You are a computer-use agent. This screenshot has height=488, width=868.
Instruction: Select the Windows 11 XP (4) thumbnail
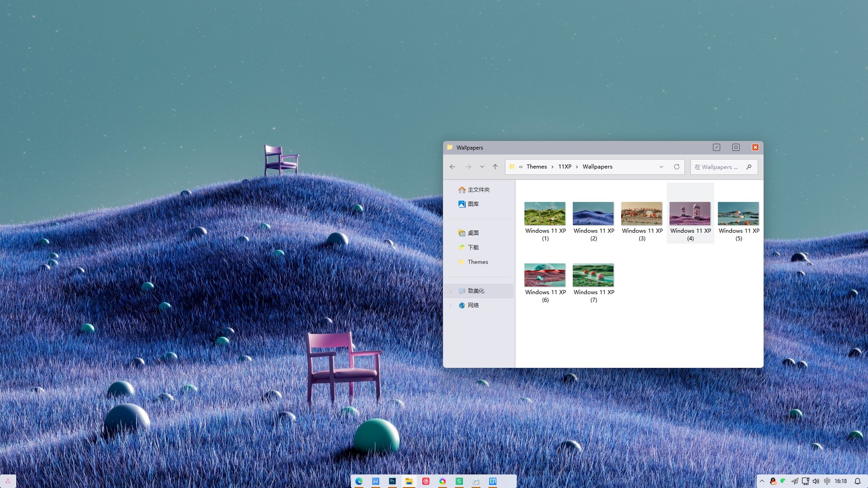click(x=690, y=214)
